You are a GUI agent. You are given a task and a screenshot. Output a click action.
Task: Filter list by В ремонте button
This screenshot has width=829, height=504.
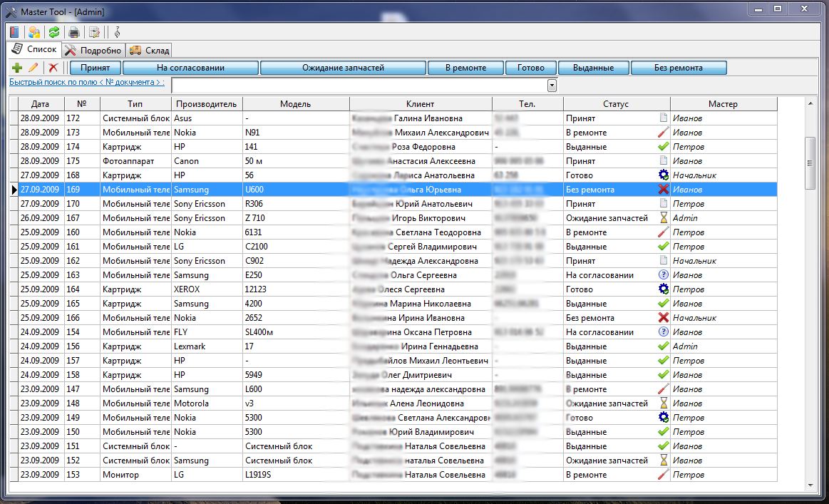465,68
